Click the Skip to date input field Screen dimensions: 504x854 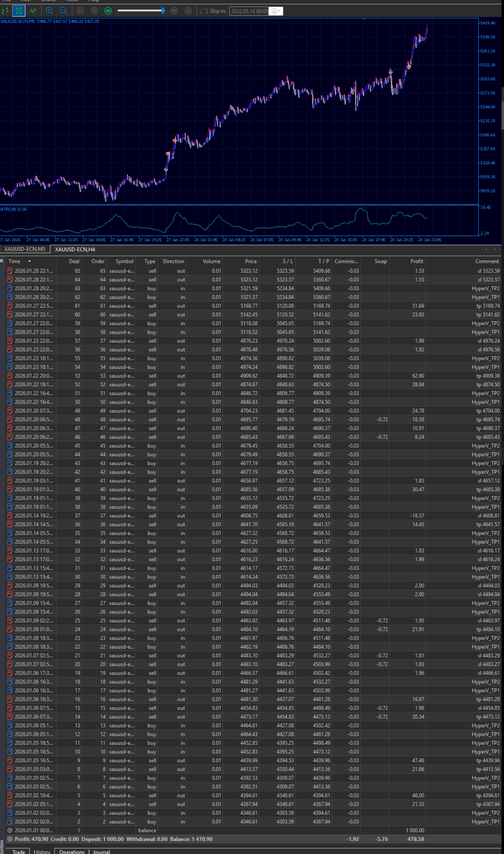(x=249, y=11)
